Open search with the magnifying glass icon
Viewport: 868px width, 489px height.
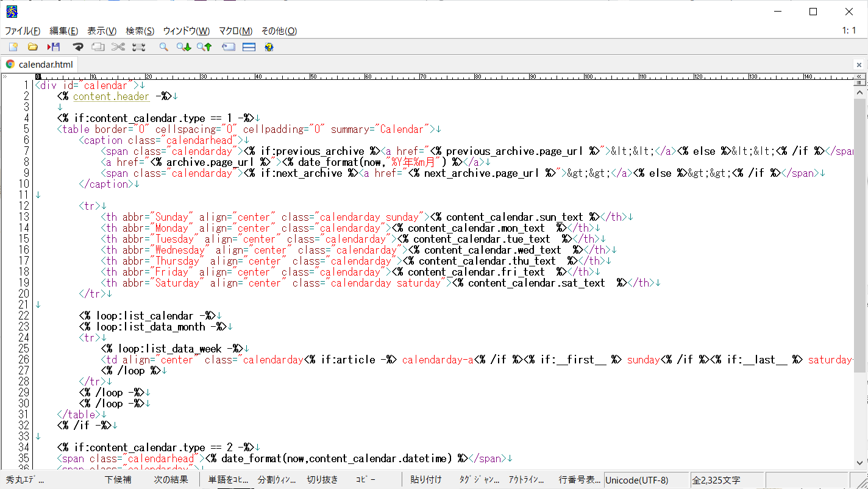tap(163, 47)
